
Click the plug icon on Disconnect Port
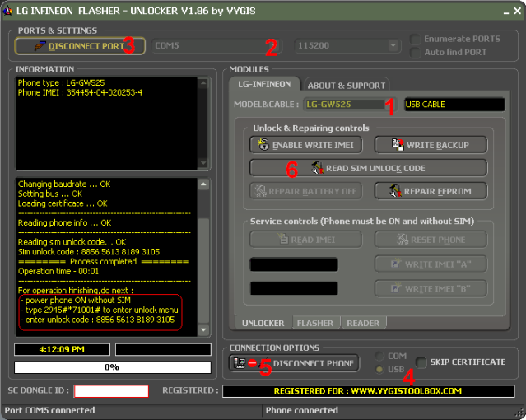(40, 46)
